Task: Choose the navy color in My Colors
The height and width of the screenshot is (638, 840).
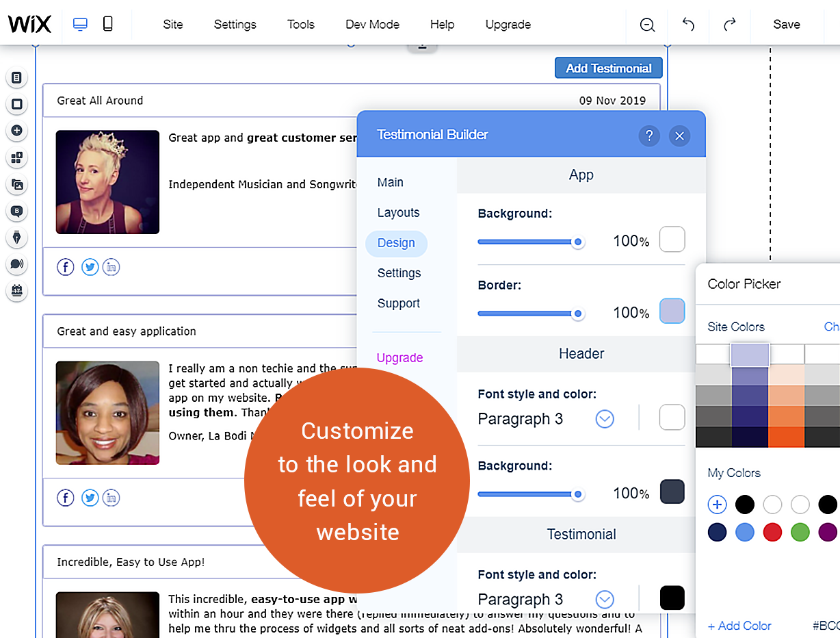Action: 717,533
